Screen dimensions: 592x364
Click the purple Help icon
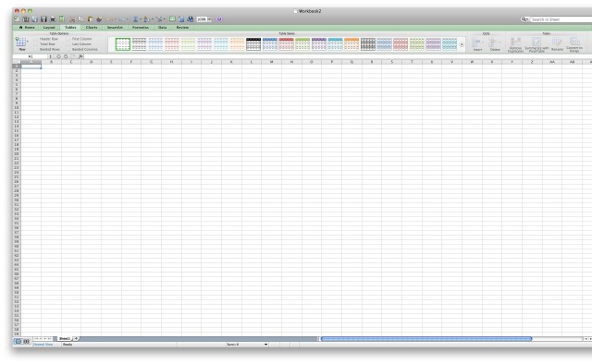click(x=219, y=18)
